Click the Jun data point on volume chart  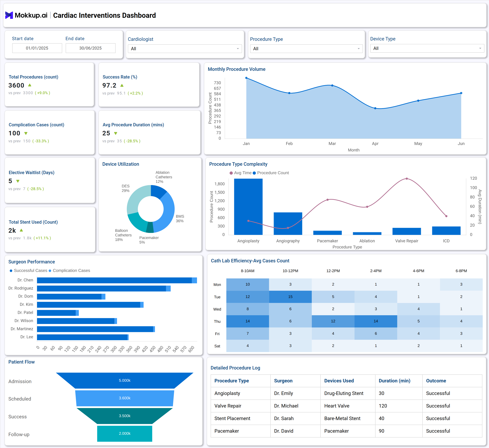tap(461, 93)
